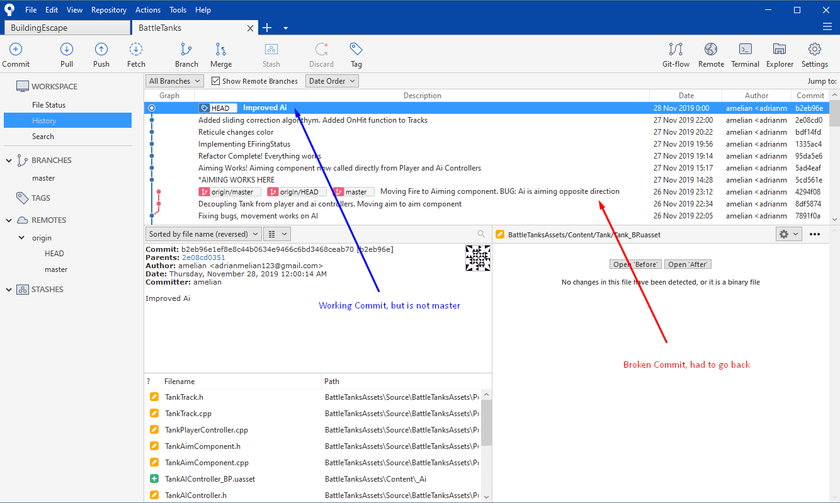
Task: Open repository in Explorer
Action: [779, 49]
